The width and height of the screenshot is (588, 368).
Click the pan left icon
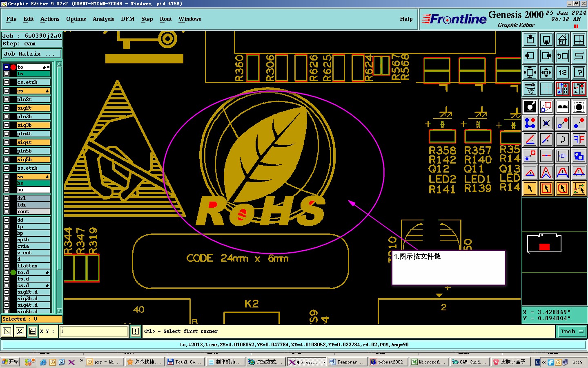(x=530, y=56)
